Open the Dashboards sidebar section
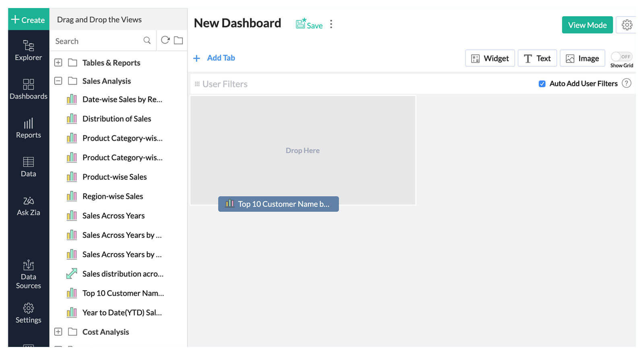644x355 pixels. pos(28,89)
